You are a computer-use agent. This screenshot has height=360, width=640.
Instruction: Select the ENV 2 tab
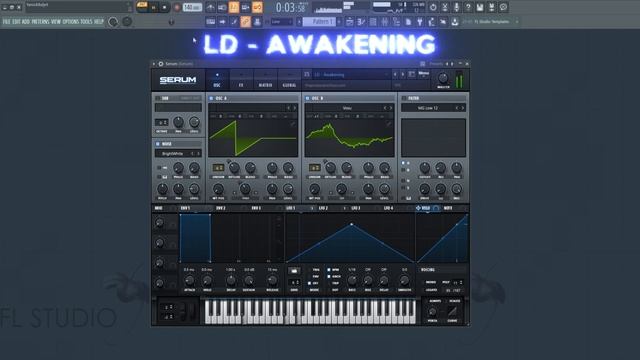click(221, 208)
